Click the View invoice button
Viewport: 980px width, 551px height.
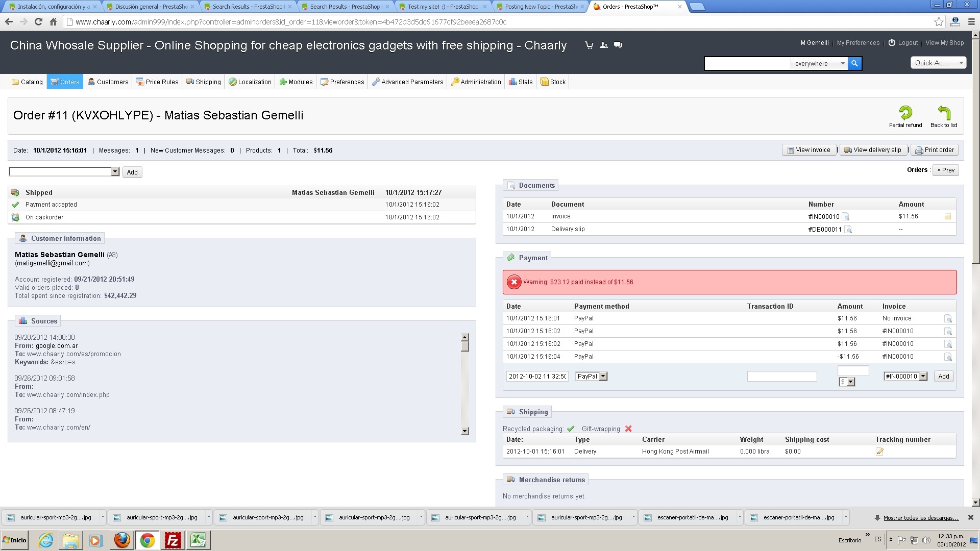pyautogui.click(x=808, y=150)
